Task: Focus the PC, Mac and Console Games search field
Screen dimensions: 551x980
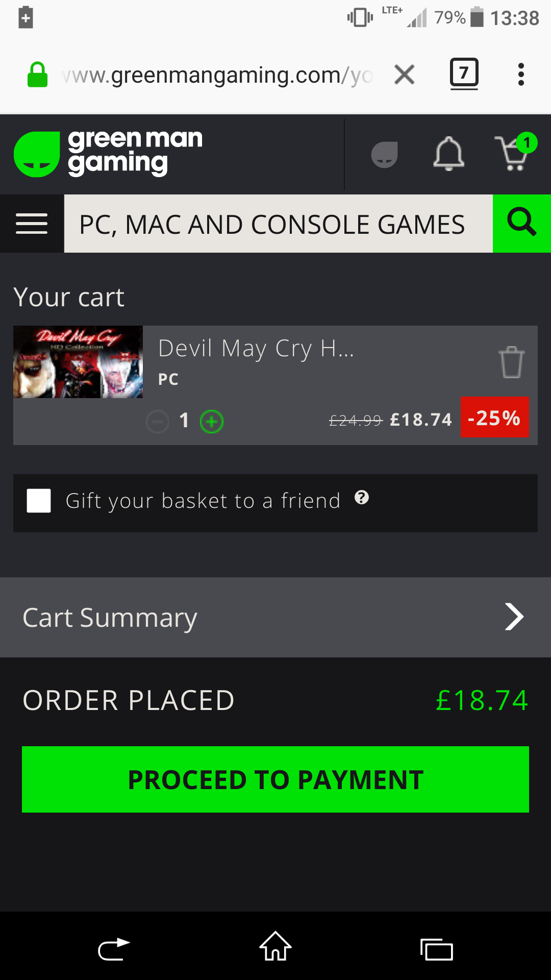Action: tap(278, 224)
